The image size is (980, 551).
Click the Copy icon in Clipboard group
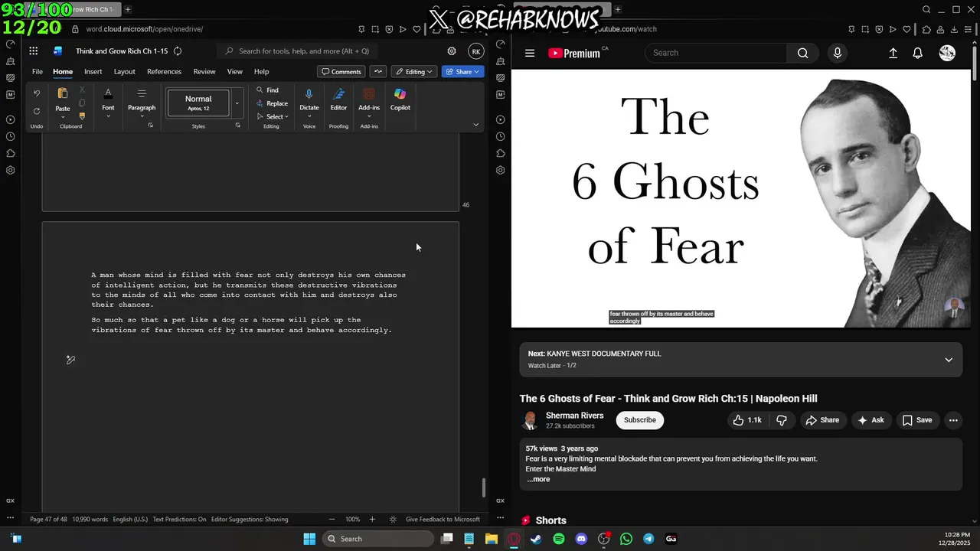click(82, 103)
